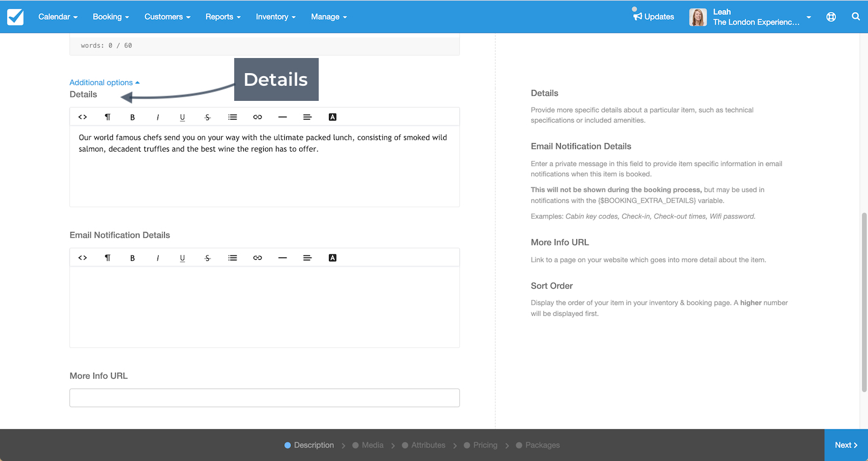Open the Reports menu
The width and height of the screenshot is (868, 461).
pyautogui.click(x=223, y=17)
